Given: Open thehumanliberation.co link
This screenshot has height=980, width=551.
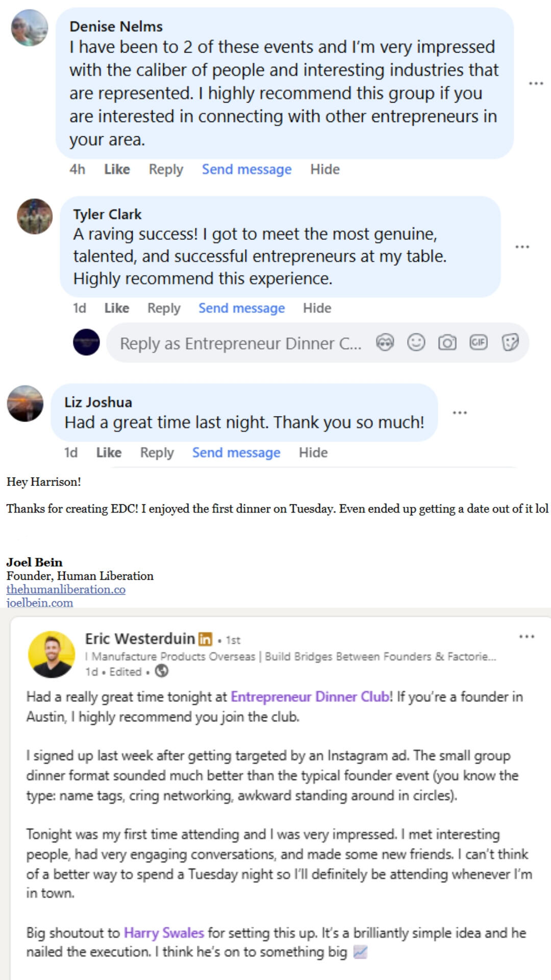Looking at the screenshot, I should pyautogui.click(x=66, y=590).
